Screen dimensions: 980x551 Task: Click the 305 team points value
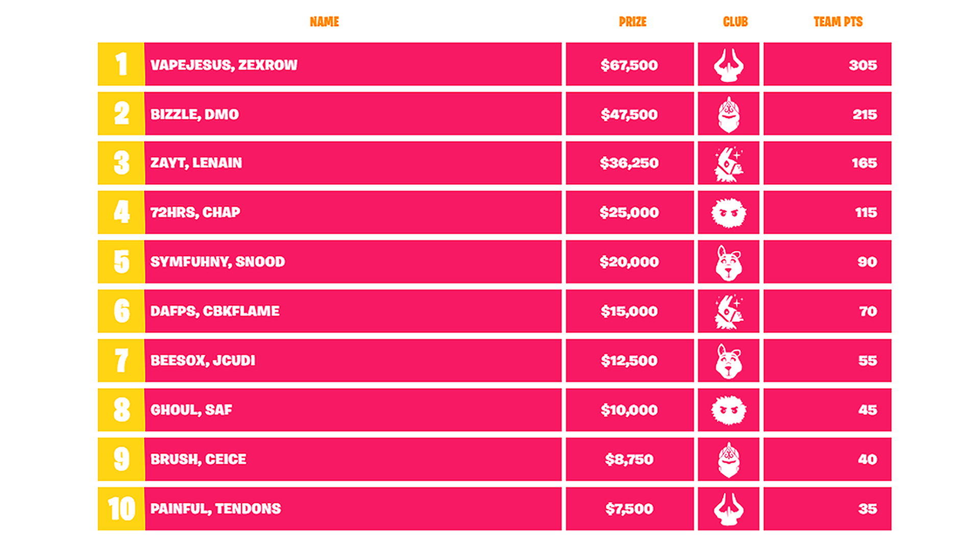tap(863, 65)
